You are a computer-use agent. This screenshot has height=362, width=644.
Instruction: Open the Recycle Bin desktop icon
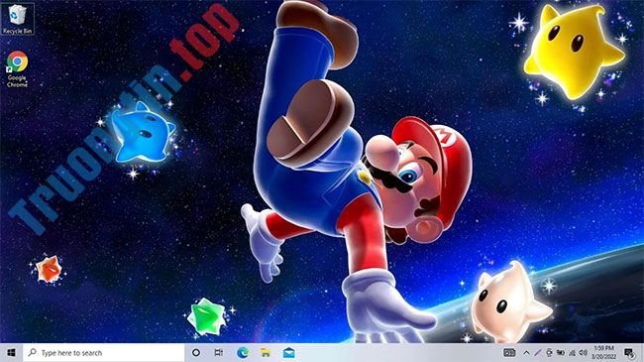point(17,19)
